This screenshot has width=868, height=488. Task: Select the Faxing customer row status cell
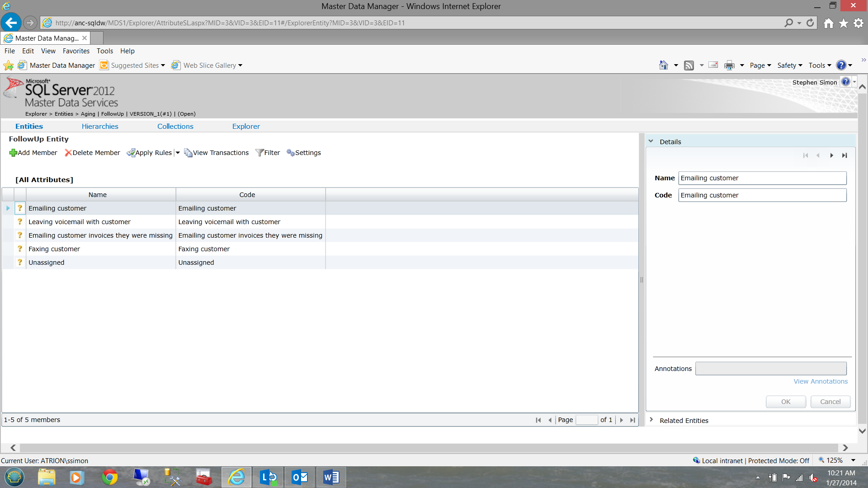[20, 249]
